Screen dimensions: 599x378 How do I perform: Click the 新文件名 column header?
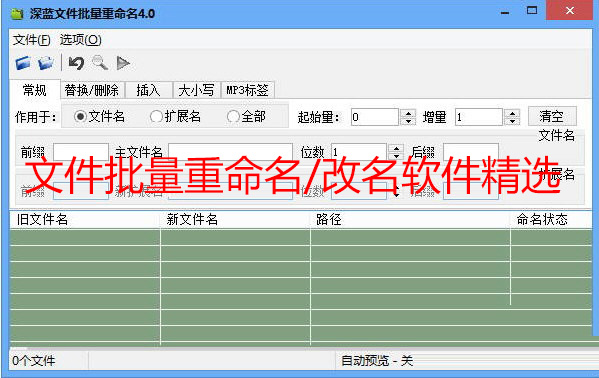coord(235,220)
